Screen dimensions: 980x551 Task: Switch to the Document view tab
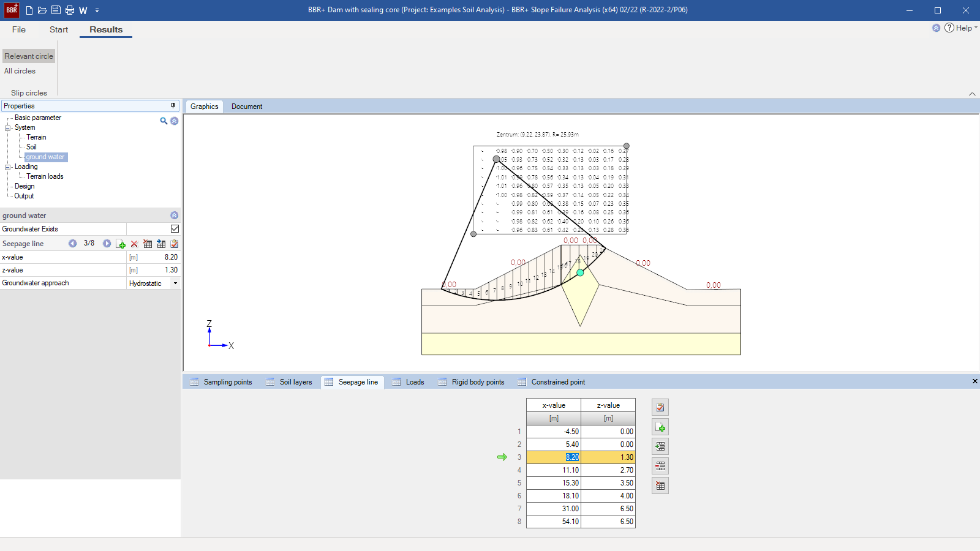247,107
